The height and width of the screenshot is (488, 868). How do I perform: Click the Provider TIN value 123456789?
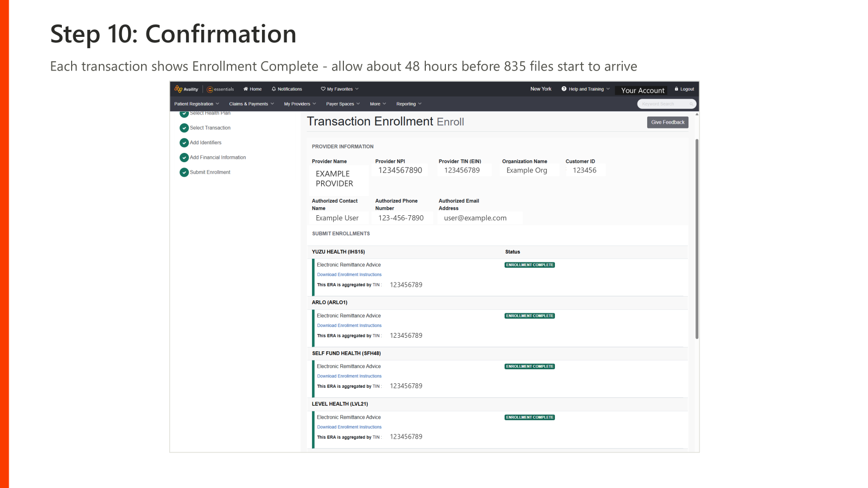[x=462, y=170]
